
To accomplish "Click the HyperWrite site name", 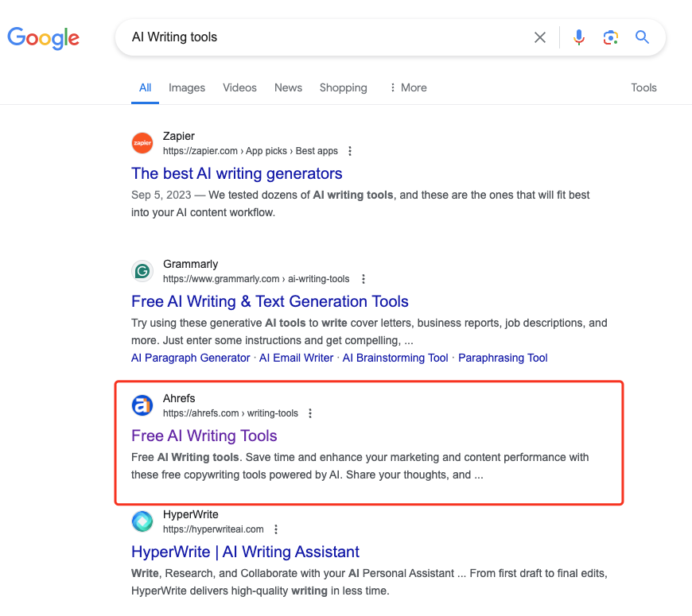I will tap(191, 514).
